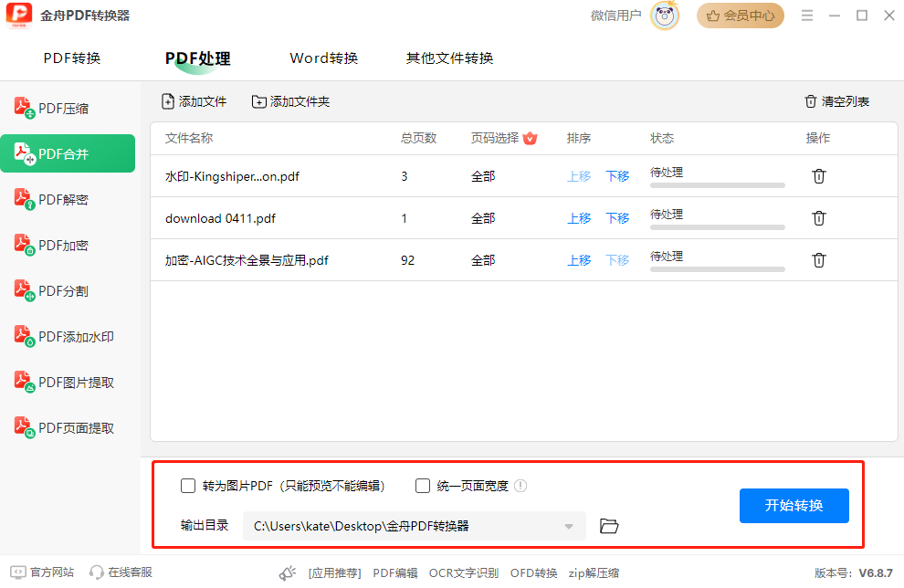Open the hamburger main menu
This screenshot has width=904, height=588.
pos(807,16)
